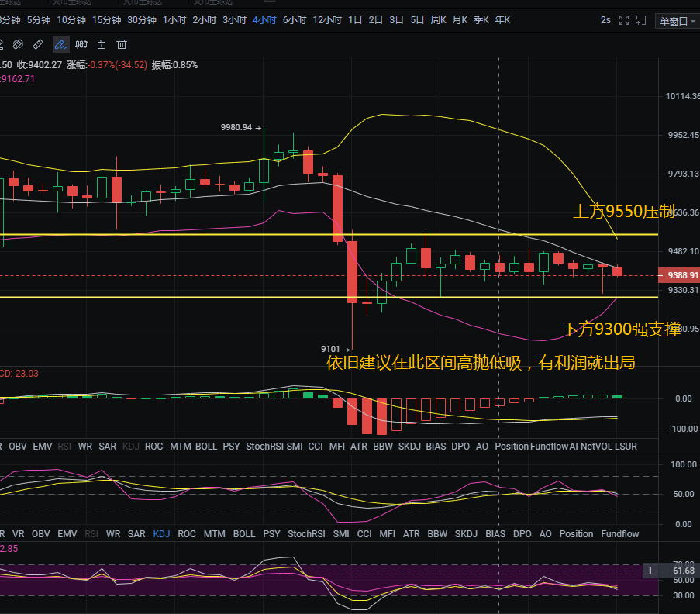Image resolution: width=700 pixels, height=614 pixels.
Task: Toggle KDJ indicator in the bottom panel
Action: 161,534
